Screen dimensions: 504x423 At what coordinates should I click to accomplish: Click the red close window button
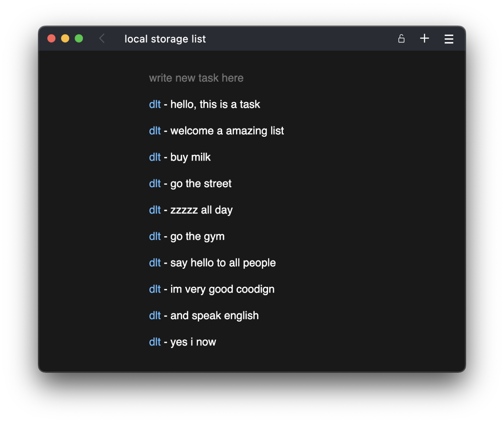click(x=51, y=39)
